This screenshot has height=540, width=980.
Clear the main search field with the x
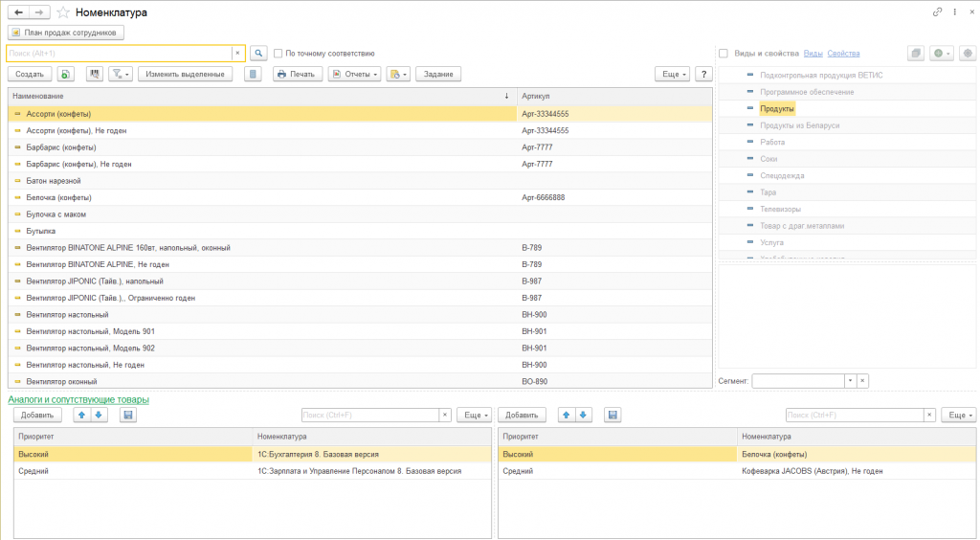[237, 53]
